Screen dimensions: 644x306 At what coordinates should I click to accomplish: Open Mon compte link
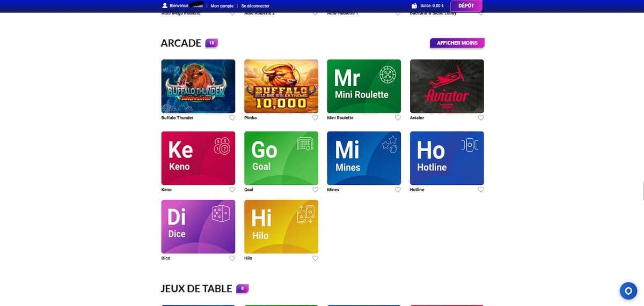tap(222, 6)
